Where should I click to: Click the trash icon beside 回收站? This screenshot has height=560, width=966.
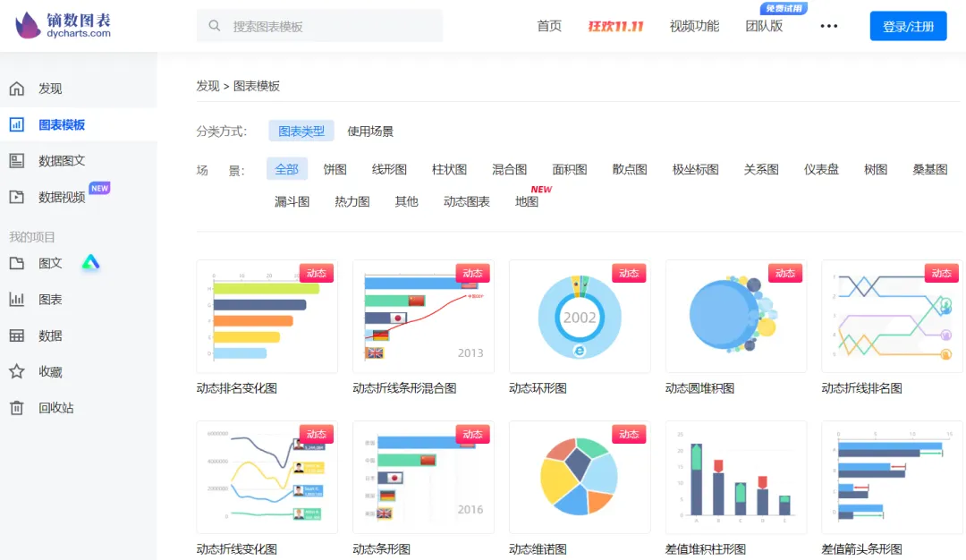17,408
